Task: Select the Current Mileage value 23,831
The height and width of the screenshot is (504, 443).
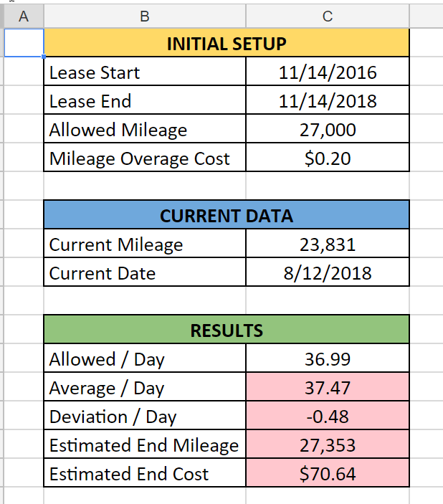Action: [328, 244]
